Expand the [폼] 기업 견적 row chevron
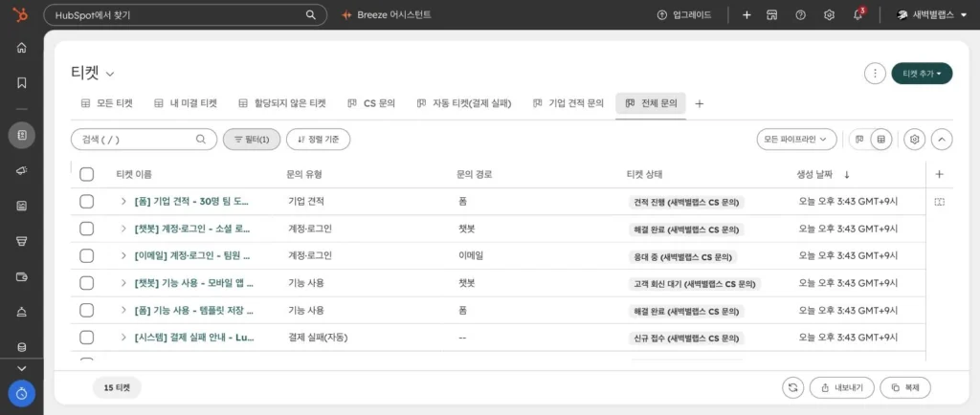The width and height of the screenshot is (980, 415). pos(123,202)
